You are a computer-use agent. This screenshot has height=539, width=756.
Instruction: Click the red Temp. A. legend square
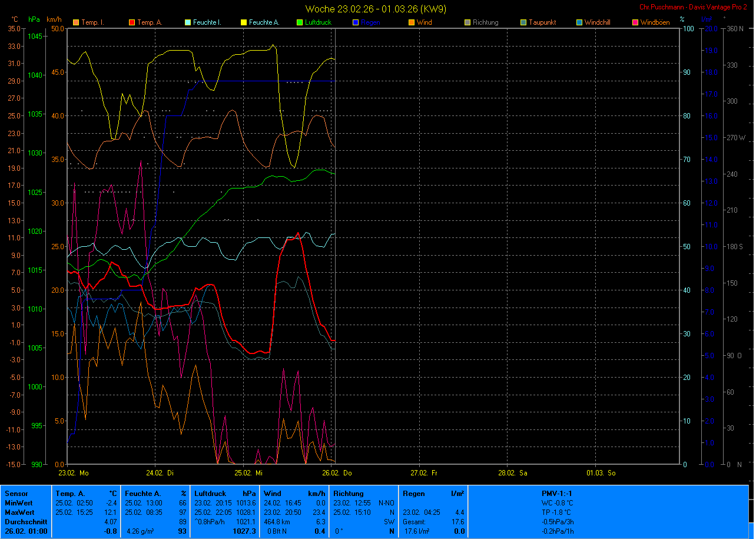coord(132,23)
